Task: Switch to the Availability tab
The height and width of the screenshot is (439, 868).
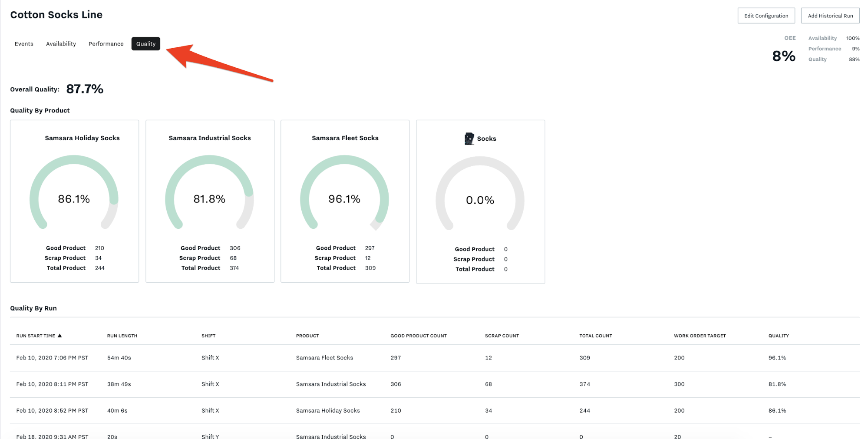Action: point(61,44)
